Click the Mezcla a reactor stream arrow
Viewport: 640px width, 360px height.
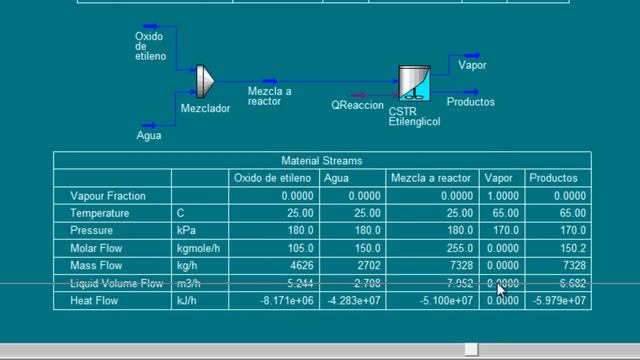click(x=270, y=81)
